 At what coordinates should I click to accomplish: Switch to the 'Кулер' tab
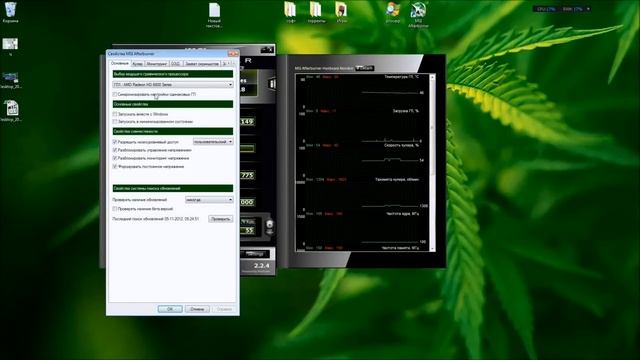[138, 64]
